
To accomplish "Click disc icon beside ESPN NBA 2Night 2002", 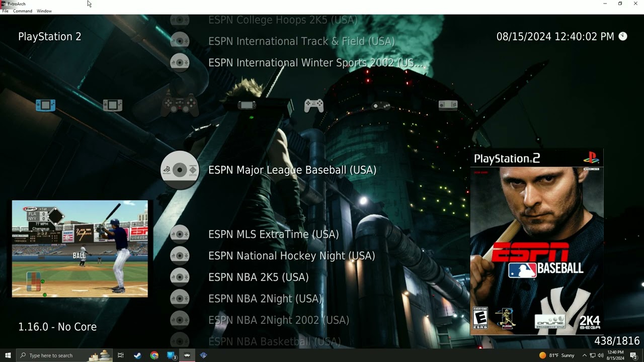I will pyautogui.click(x=180, y=320).
